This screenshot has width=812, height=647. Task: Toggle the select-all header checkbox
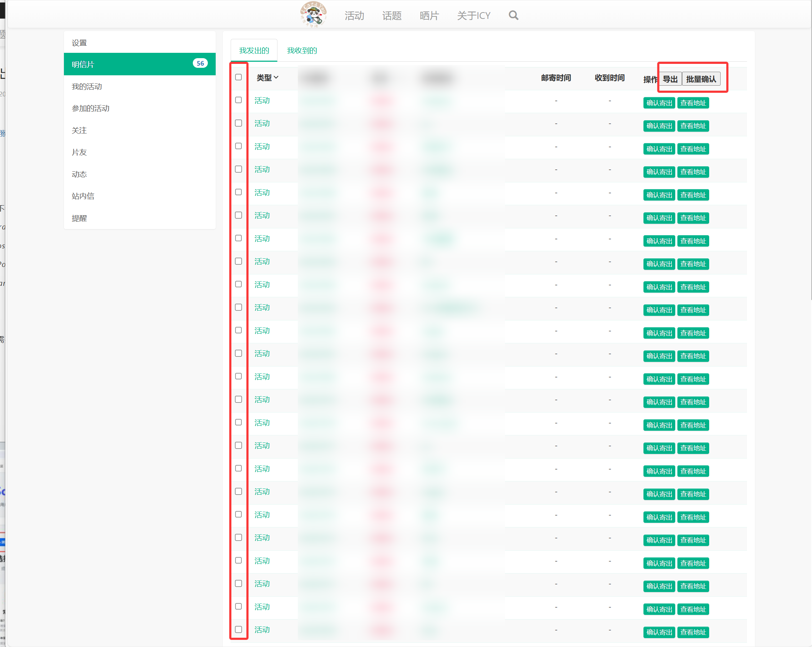pyautogui.click(x=239, y=77)
